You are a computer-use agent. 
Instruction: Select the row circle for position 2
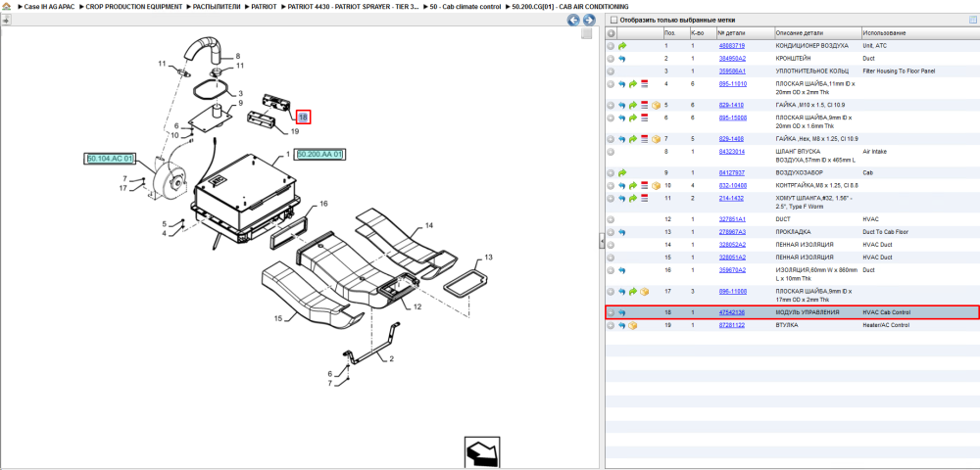pyautogui.click(x=612, y=59)
